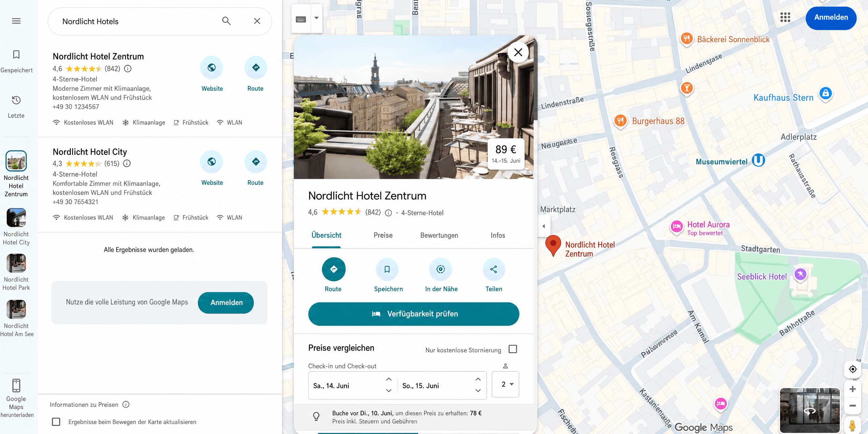Screen dimensions: 868x434
Task: Show rating info in hotel detail card
Action: pyautogui.click(x=388, y=213)
